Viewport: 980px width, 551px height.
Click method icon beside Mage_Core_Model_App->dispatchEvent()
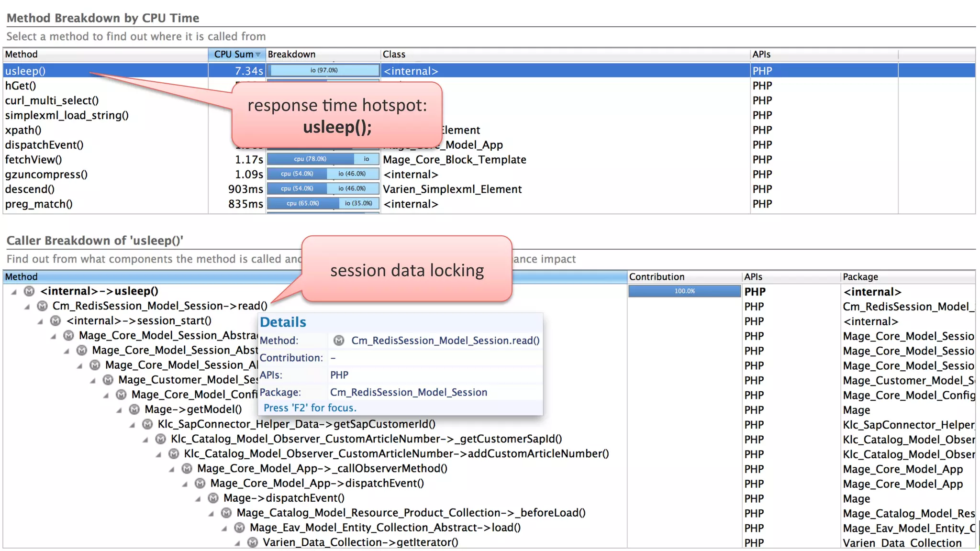[200, 483]
